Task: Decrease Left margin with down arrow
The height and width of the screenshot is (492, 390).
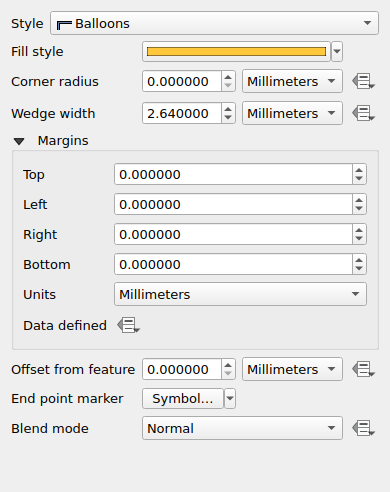Action: pyautogui.click(x=359, y=209)
